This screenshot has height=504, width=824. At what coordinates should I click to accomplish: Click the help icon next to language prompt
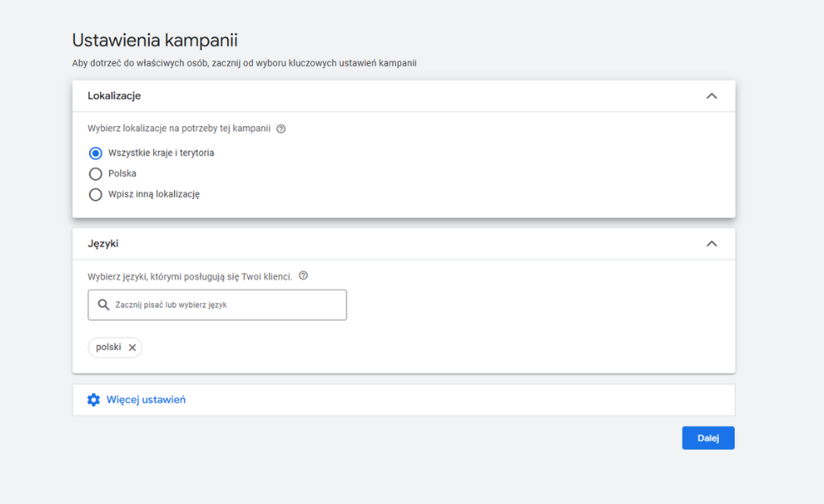point(304,276)
